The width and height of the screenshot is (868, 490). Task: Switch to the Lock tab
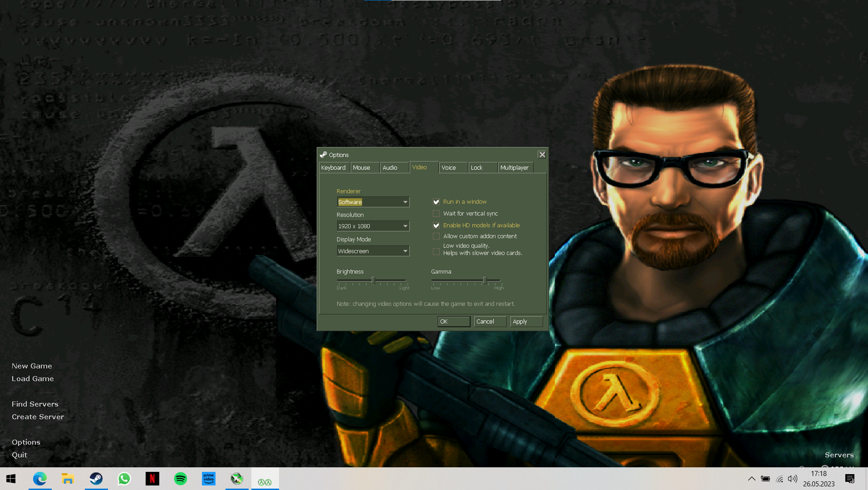pyautogui.click(x=483, y=168)
